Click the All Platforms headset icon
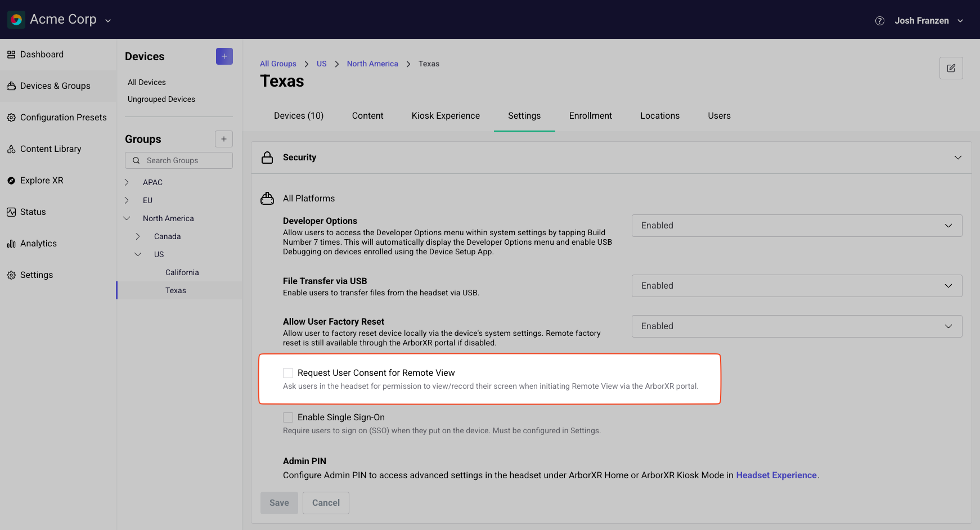The width and height of the screenshot is (980, 530). coord(267,198)
